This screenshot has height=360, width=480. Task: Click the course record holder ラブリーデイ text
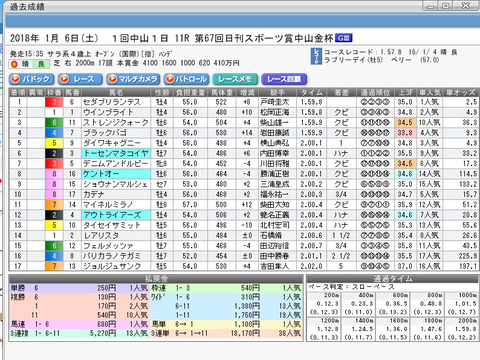344,60
